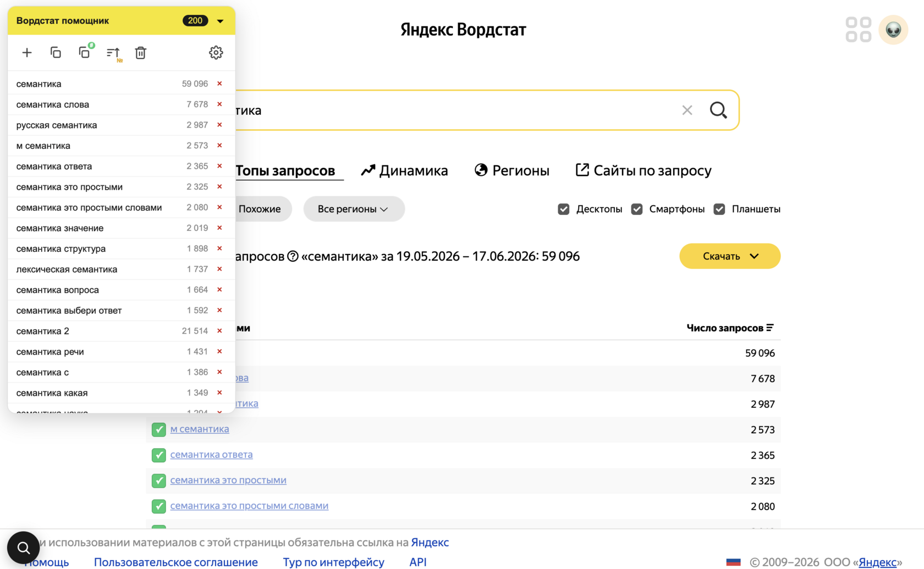Screen dimensions: 924x569
Task: Open the Yandex services grid icon
Action: [x=859, y=30]
